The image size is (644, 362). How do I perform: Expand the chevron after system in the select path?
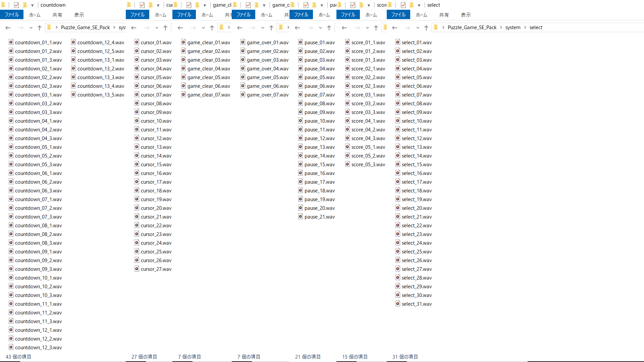[x=525, y=27]
